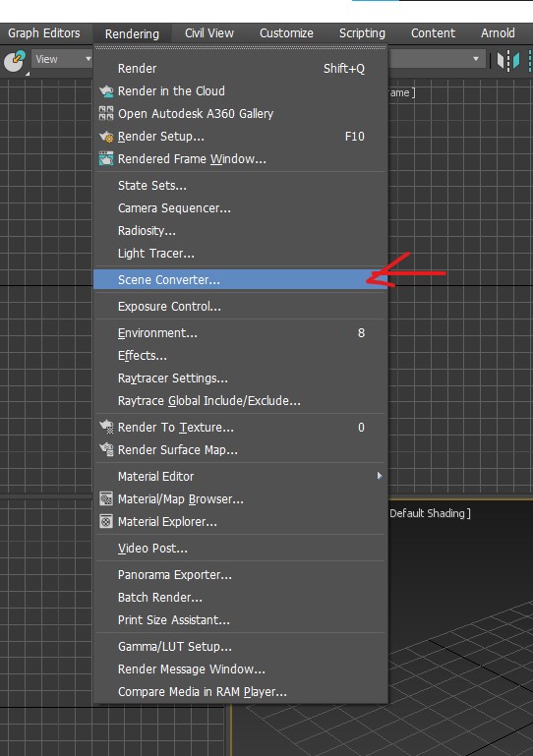The width and height of the screenshot is (533, 756).
Task: Click the Render Setup teapot gear icon
Action: point(106,137)
